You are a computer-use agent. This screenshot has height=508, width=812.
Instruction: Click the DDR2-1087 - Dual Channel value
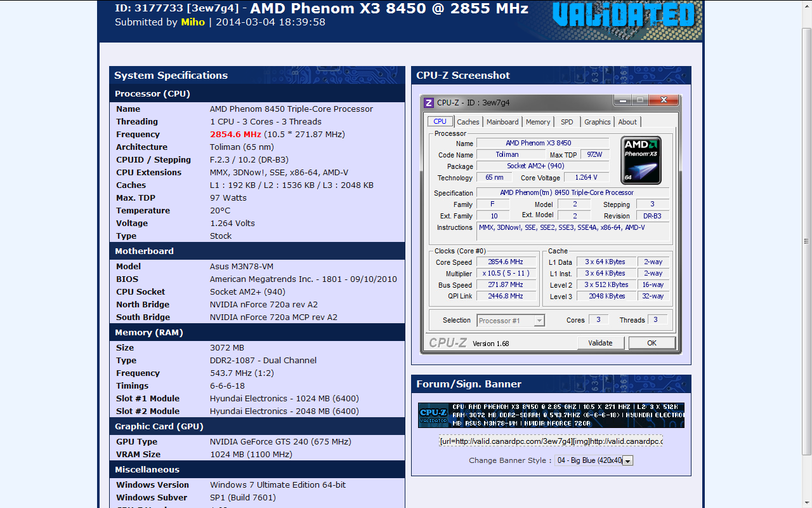[263, 361]
